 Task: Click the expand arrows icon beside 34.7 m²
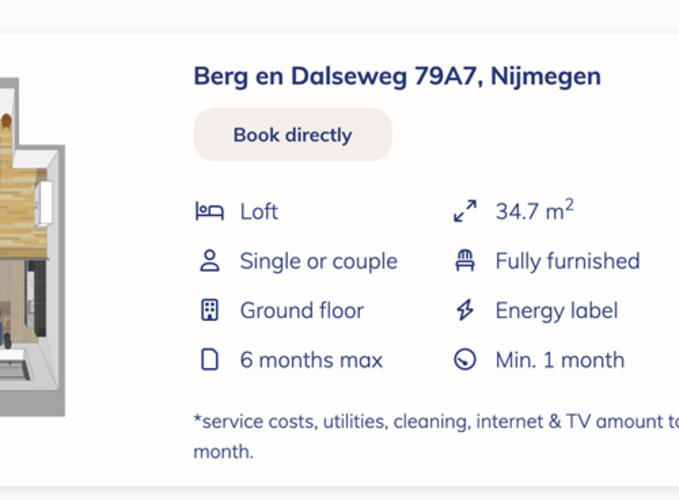465,212
